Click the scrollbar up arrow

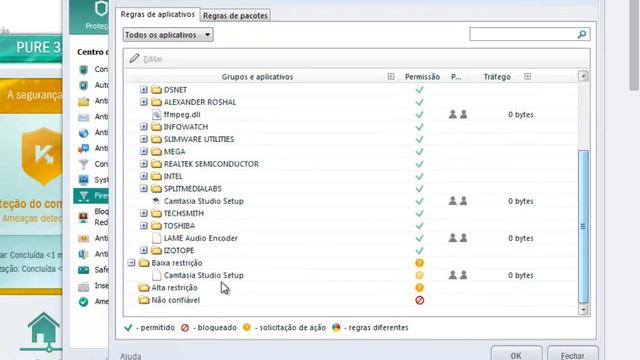(583, 76)
